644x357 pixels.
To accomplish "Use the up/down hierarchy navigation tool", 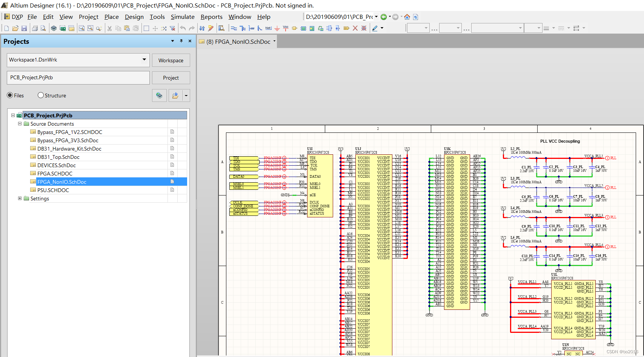I will point(202,28).
